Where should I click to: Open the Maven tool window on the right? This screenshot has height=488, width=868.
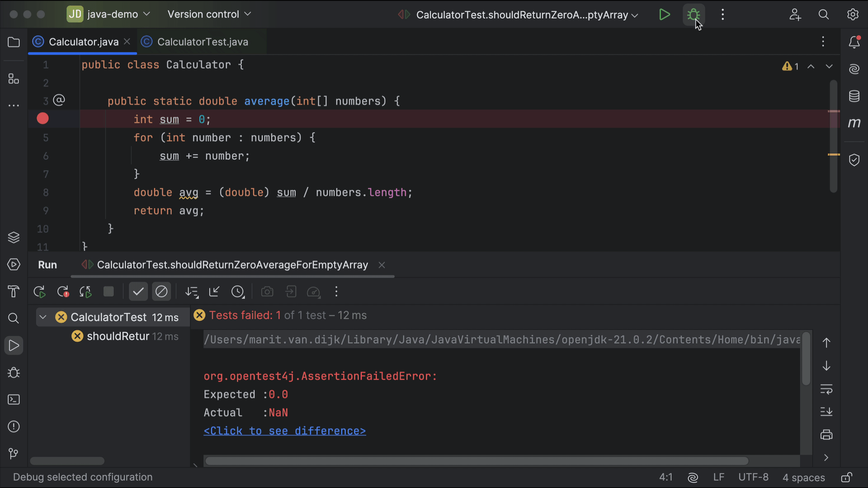pos(854,122)
